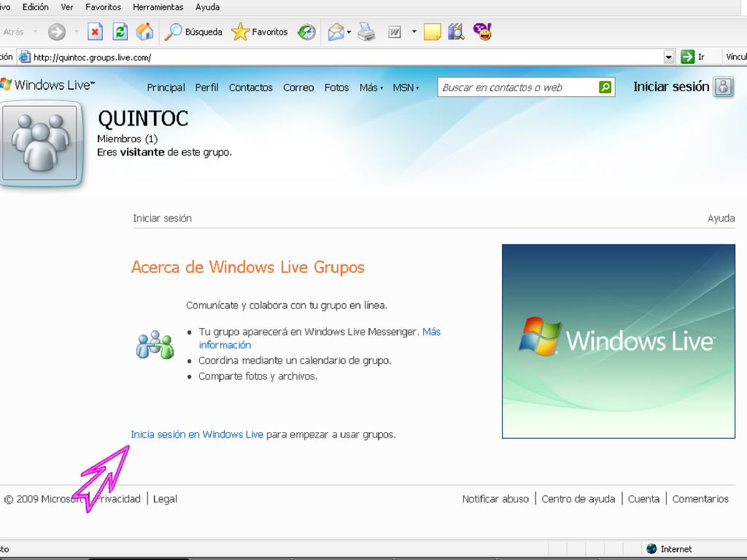This screenshot has width=747, height=560.
Task: Open Centro de ayuda footer link
Action: pyautogui.click(x=578, y=499)
